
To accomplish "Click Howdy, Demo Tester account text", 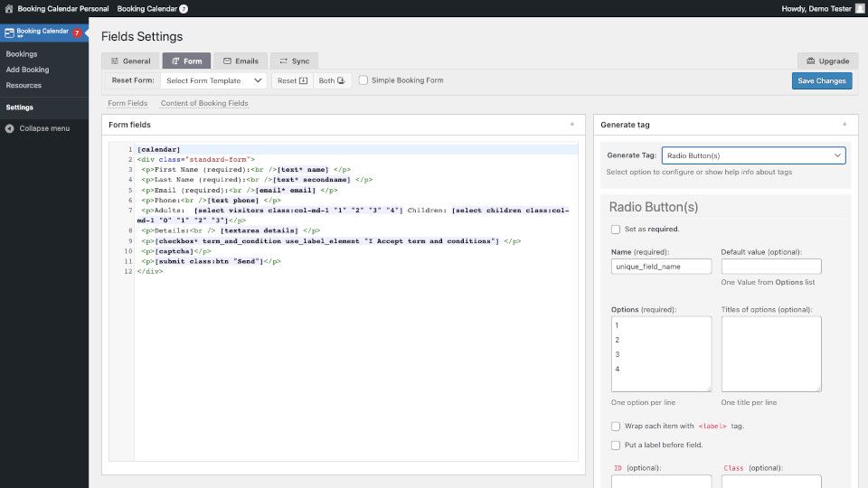I will click(x=816, y=9).
